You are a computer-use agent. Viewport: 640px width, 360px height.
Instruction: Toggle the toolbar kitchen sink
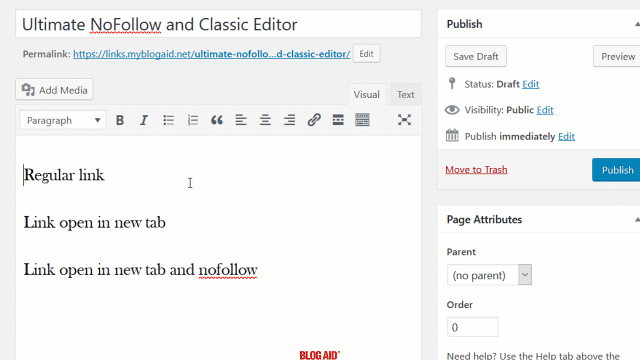click(x=362, y=120)
